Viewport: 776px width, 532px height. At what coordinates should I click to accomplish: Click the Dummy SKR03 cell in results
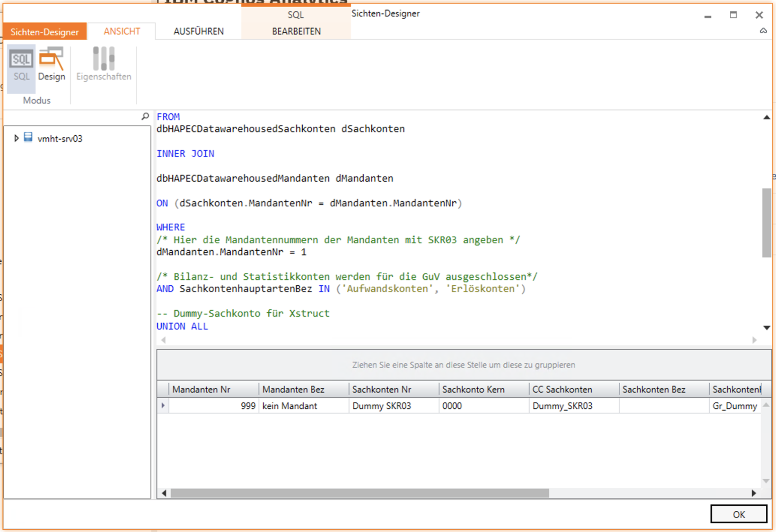pos(381,406)
